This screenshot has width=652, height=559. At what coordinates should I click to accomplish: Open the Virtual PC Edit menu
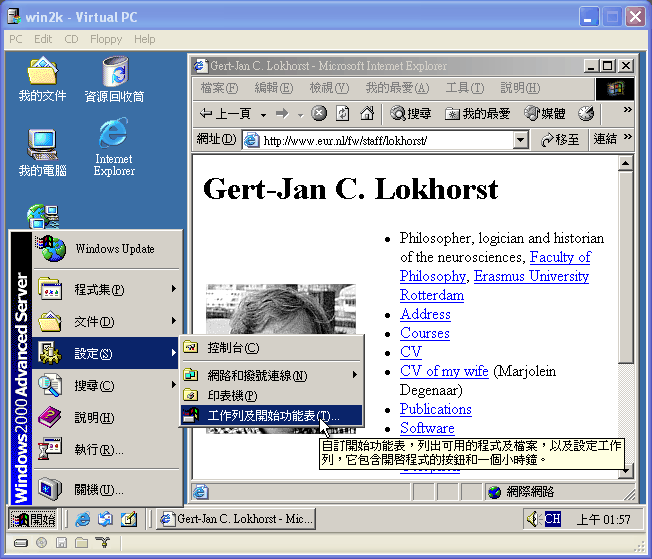coord(43,39)
